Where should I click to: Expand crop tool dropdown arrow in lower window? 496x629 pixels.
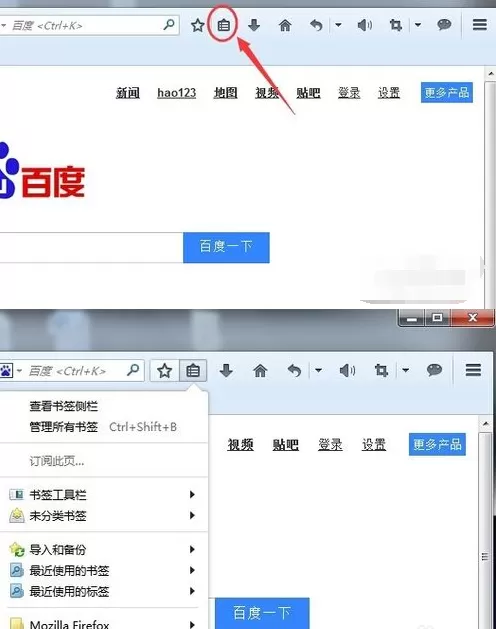406,370
